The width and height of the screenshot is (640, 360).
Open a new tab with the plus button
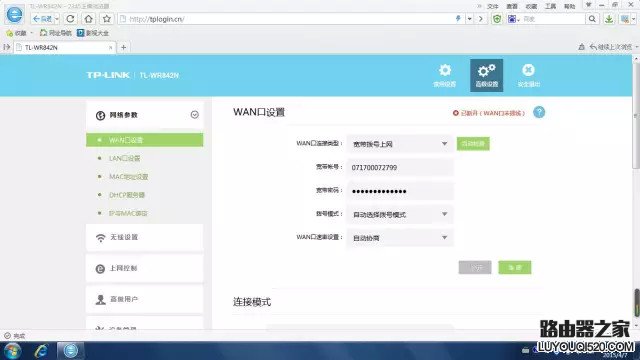[x=124, y=47]
